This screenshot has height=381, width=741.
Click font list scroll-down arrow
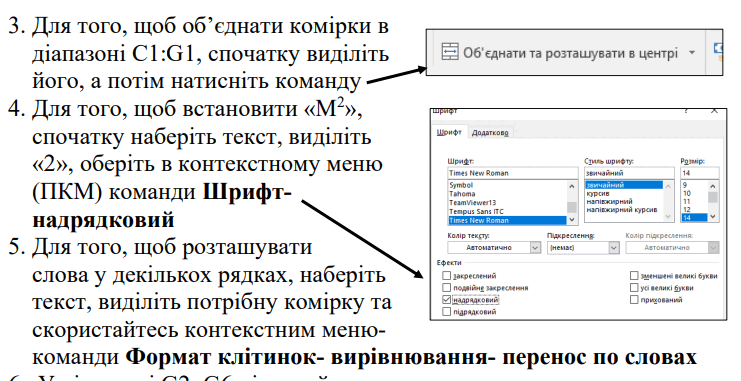[x=572, y=219]
